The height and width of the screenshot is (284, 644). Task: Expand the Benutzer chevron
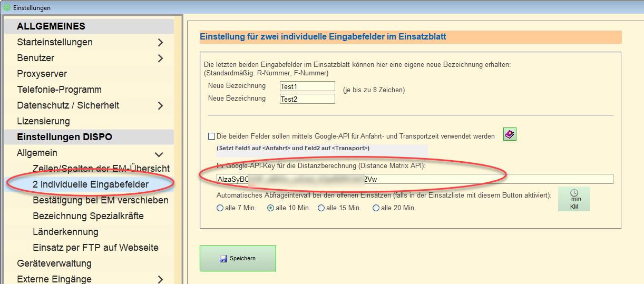[160, 58]
